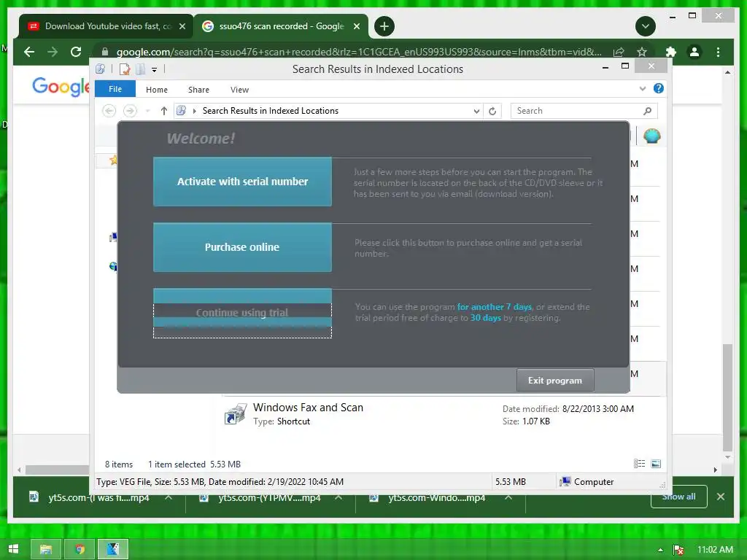
Task: Open the Home ribbon tab in Explorer
Action: click(x=157, y=90)
